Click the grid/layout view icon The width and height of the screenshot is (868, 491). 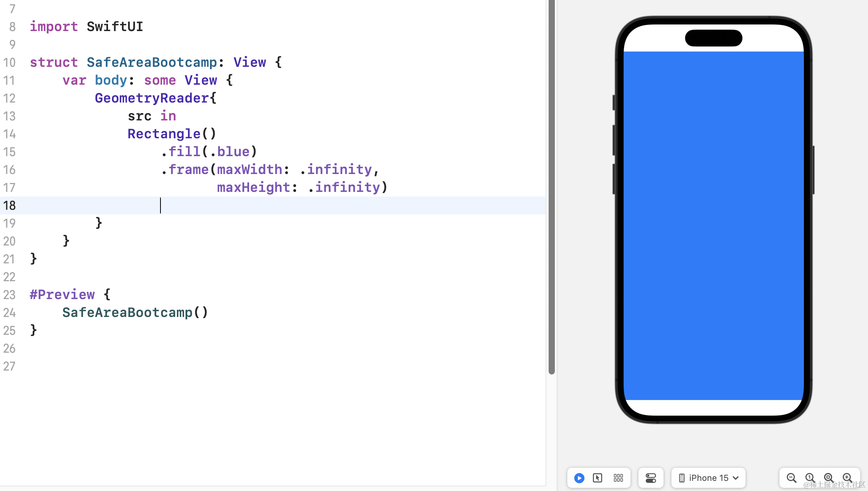click(x=618, y=477)
